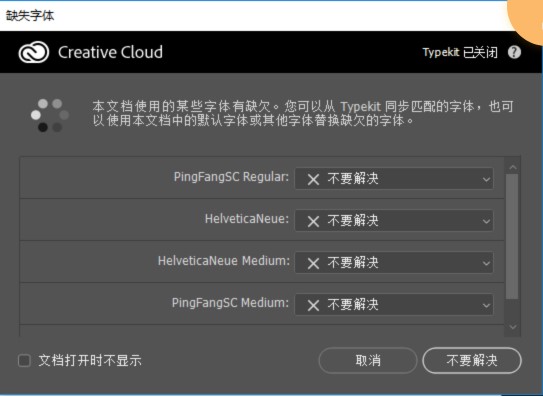This screenshot has width=543, height=397.
Task: Click the X icon in PingFangSC Medium row
Action: (x=313, y=305)
